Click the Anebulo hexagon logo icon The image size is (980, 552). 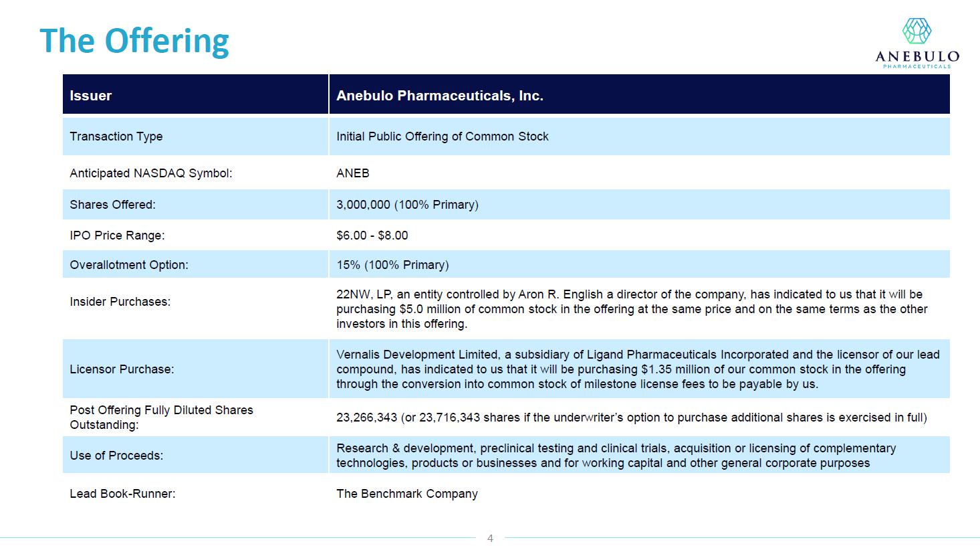[x=916, y=31]
